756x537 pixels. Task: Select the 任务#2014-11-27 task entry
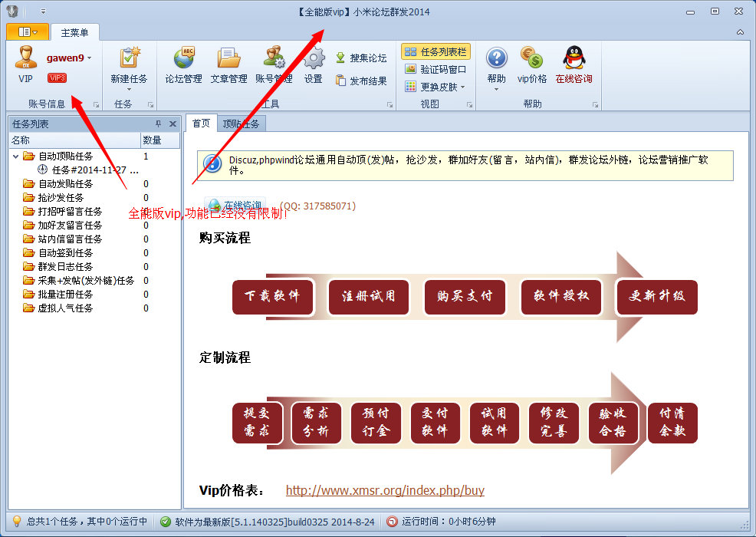coord(88,170)
